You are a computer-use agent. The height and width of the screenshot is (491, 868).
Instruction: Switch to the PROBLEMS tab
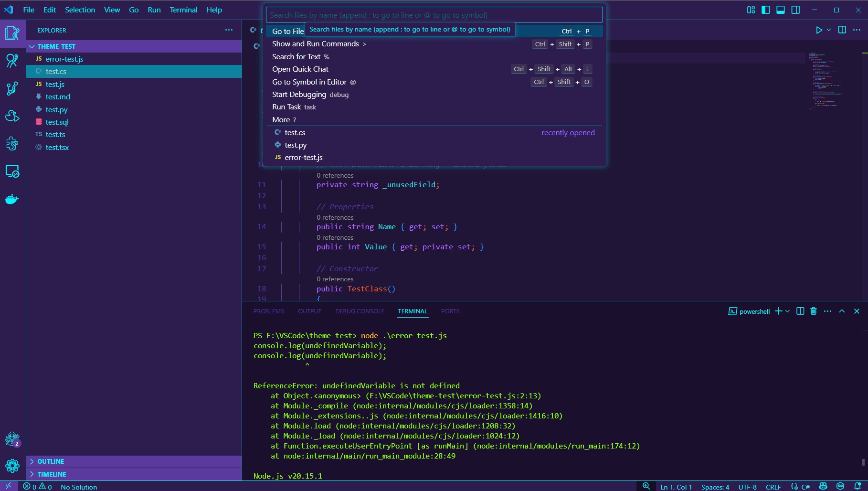point(269,311)
